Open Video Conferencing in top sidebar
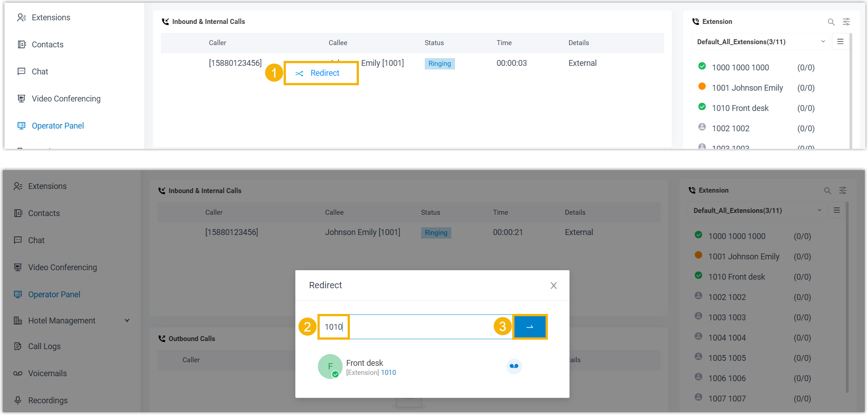The image size is (868, 415). click(x=66, y=99)
